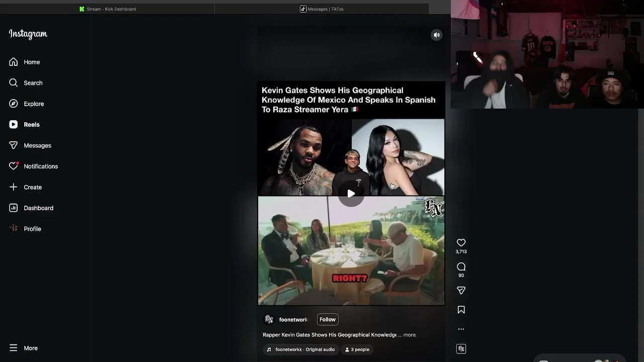The height and width of the screenshot is (362, 644).
Task: Switch to Messages | TikTok tab
Action: pyautogui.click(x=322, y=9)
